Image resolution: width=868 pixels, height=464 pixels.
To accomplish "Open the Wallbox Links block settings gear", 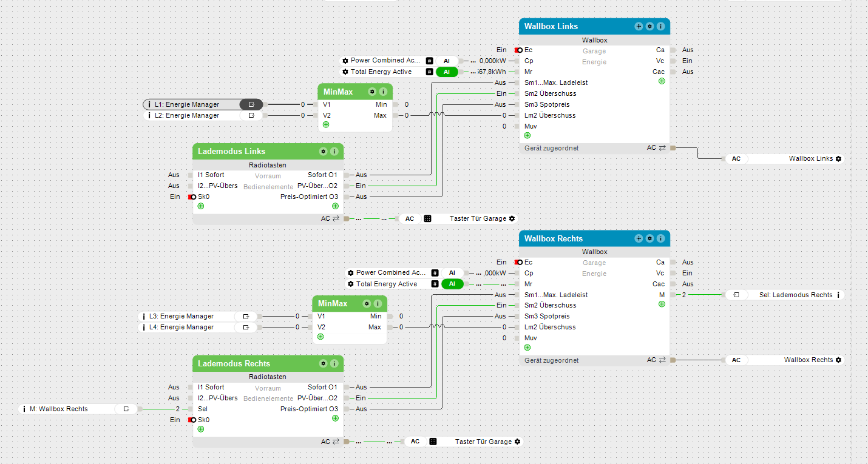I will [649, 27].
